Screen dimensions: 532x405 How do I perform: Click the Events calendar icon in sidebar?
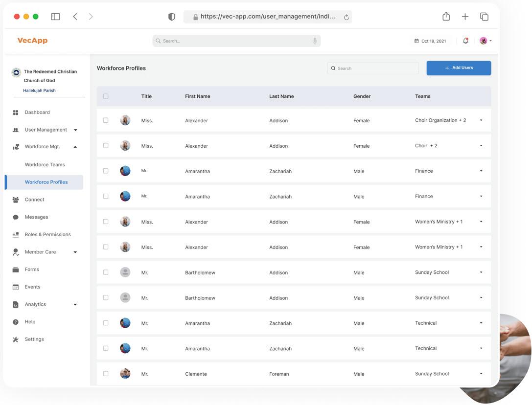coord(16,287)
